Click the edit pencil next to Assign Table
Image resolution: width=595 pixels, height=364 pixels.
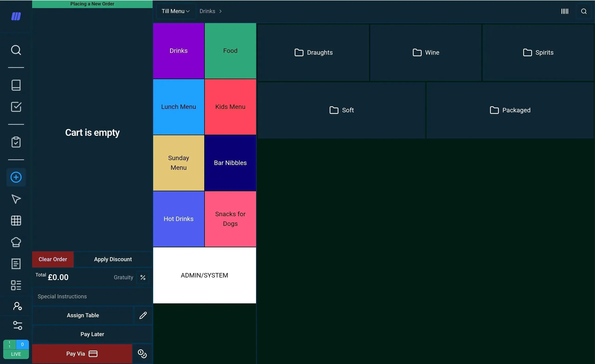143,315
